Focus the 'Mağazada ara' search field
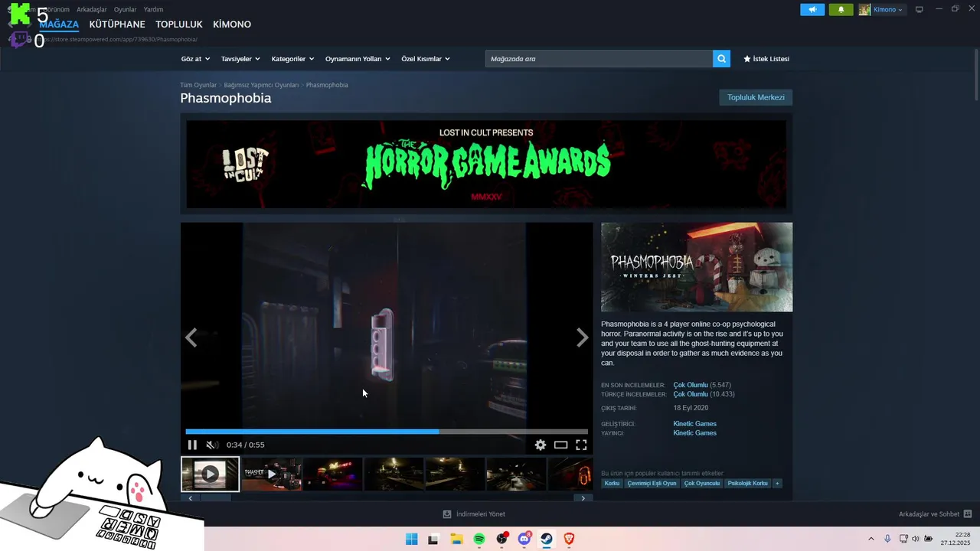980x551 pixels. tap(599, 59)
